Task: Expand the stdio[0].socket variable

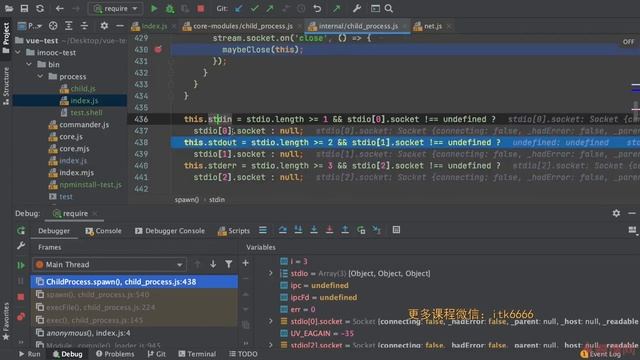Action: 270,322
